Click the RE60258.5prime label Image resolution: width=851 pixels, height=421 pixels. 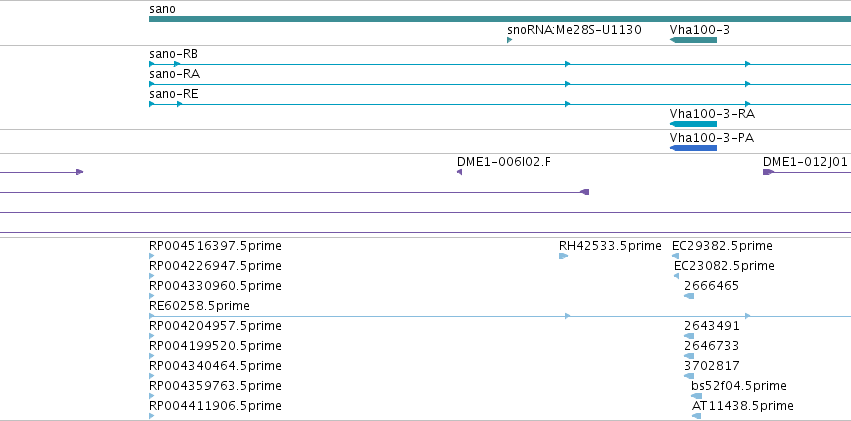click(x=199, y=306)
